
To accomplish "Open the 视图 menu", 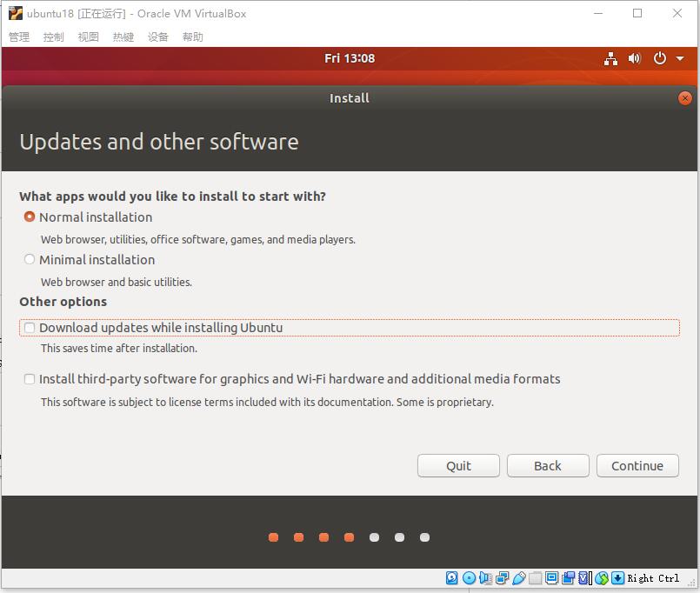I will tap(89, 37).
